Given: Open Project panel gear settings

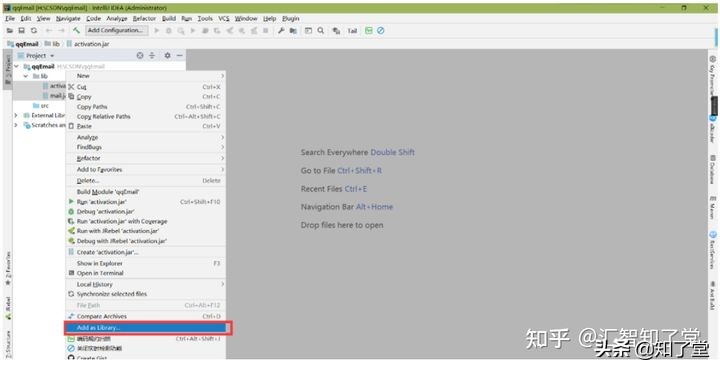Looking at the screenshot, I should pos(168,56).
